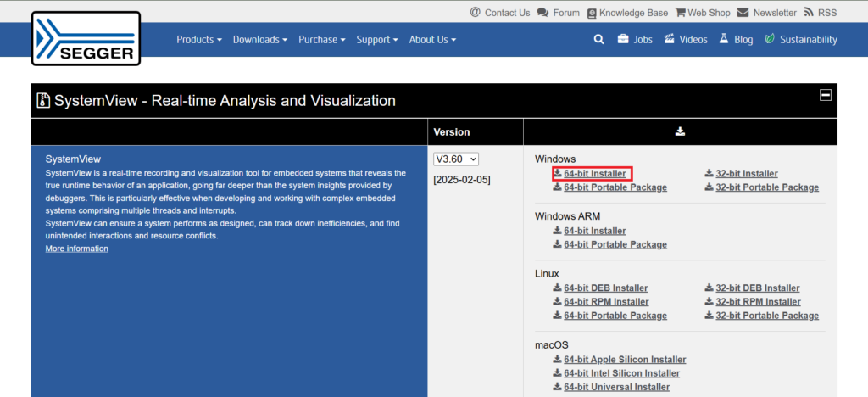Click the release date [2025-02-05]

click(x=462, y=180)
